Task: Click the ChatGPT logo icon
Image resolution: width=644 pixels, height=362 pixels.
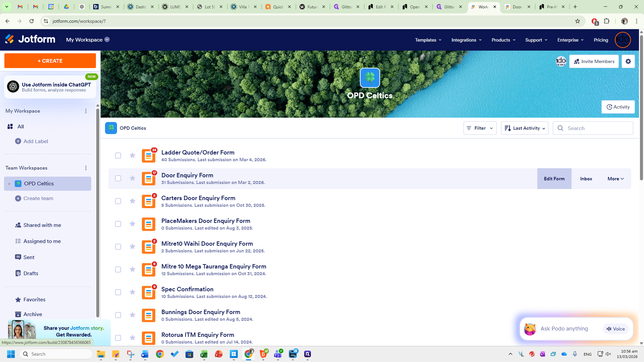Action: [13, 86]
